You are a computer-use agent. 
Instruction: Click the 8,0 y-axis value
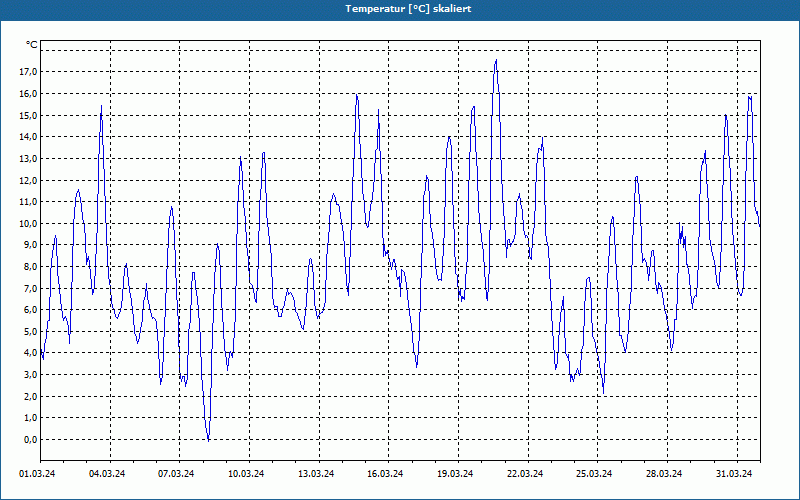pyautogui.click(x=30, y=266)
